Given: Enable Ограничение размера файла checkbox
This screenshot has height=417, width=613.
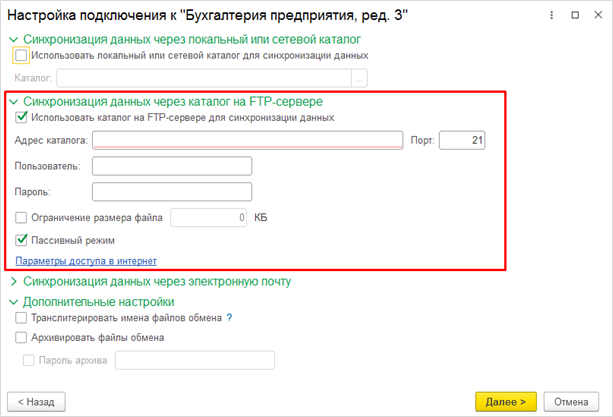Looking at the screenshot, I should (22, 216).
